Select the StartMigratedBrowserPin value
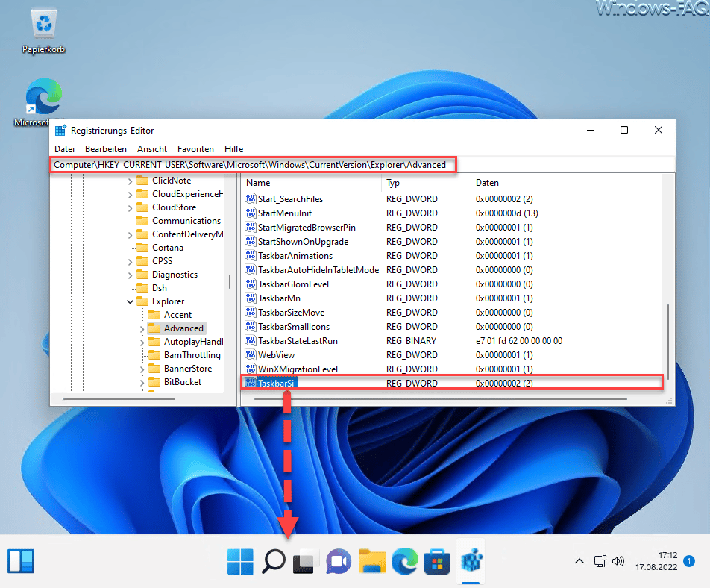The image size is (710, 588). pyautogui.click(x=307, y=228)
